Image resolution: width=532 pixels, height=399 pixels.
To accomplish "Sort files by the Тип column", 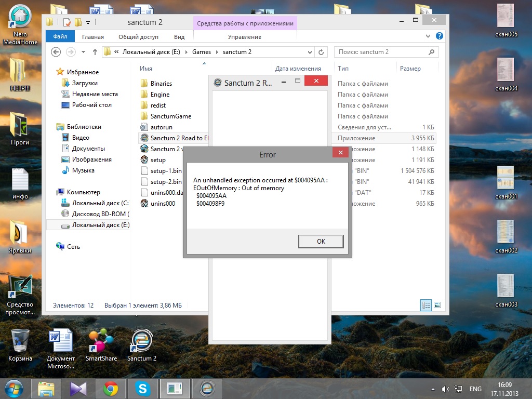I will coord(343,68).
